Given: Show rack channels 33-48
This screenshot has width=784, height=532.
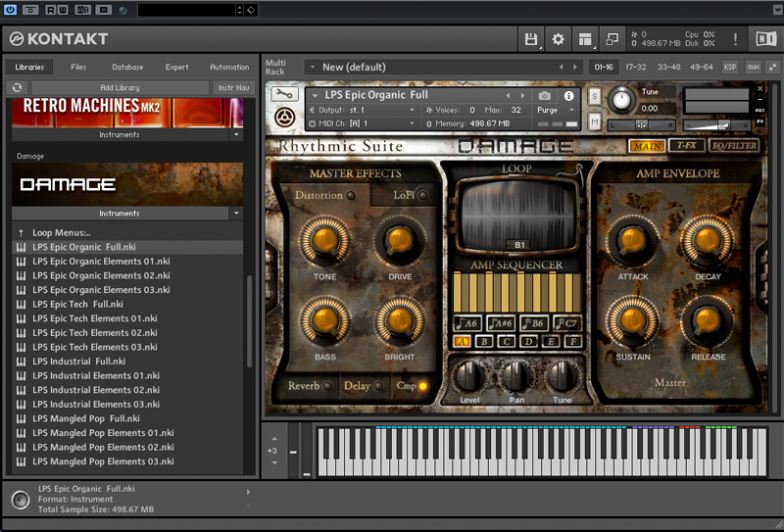Looking at the screenshot, I should [x=668, y=67].
